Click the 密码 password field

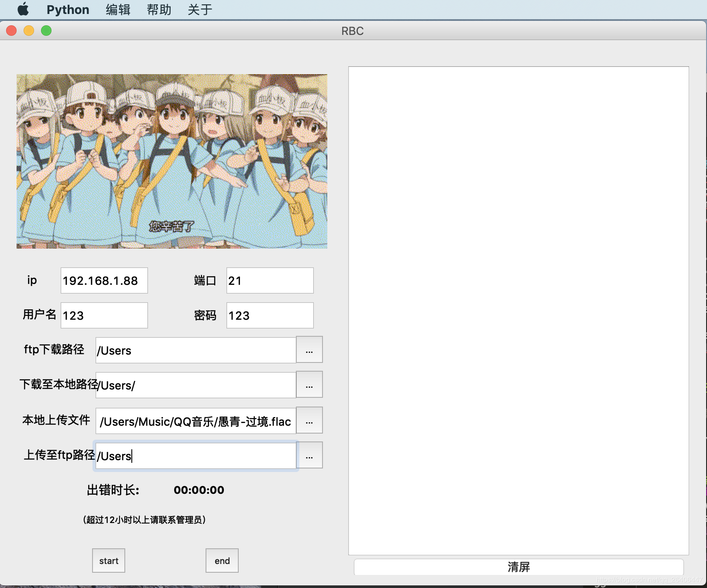click(x=270, y=315)
